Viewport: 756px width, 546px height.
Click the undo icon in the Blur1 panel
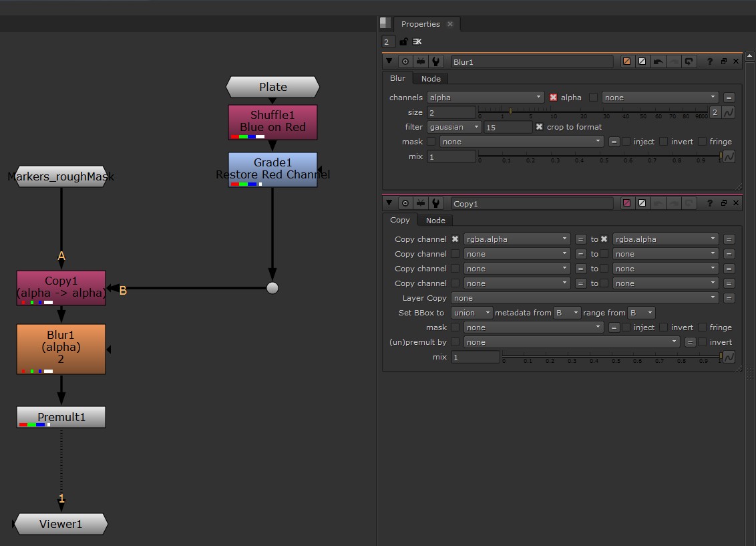[x=658, y=61]
